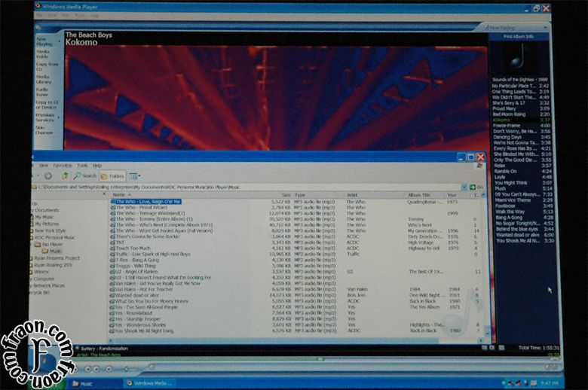Sort files by Album Title column header
The height and width of the screenshot is (390, 588).
click(x=419, y=195)
